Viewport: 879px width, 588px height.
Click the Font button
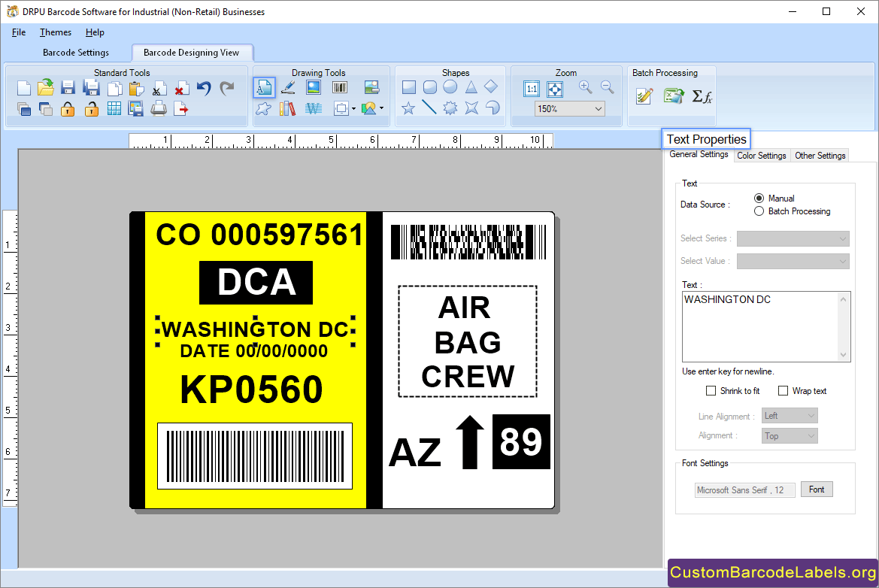(x=817, y=489)
